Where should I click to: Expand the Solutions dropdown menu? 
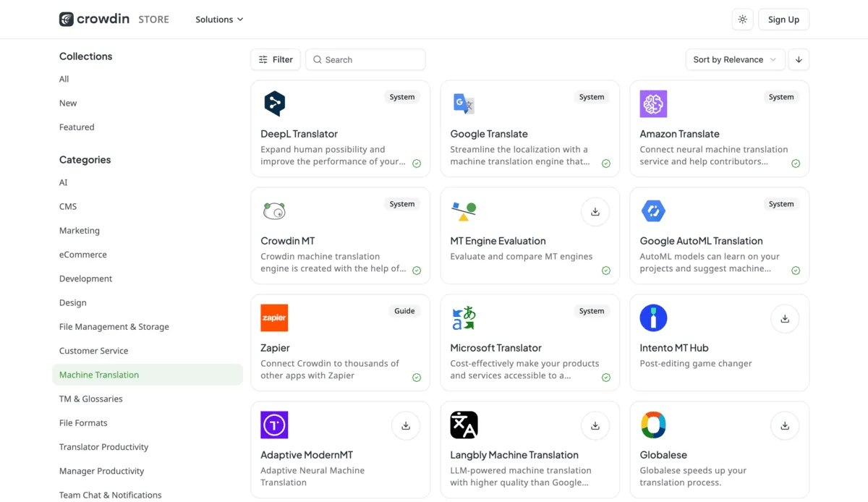pos(219,20)
